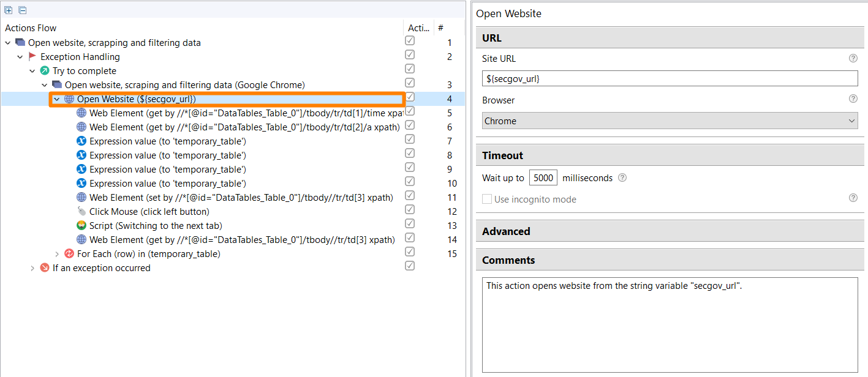Click inside the Comments text area
The width and height of the screenshot is (868, 377).
coord(670,325)
